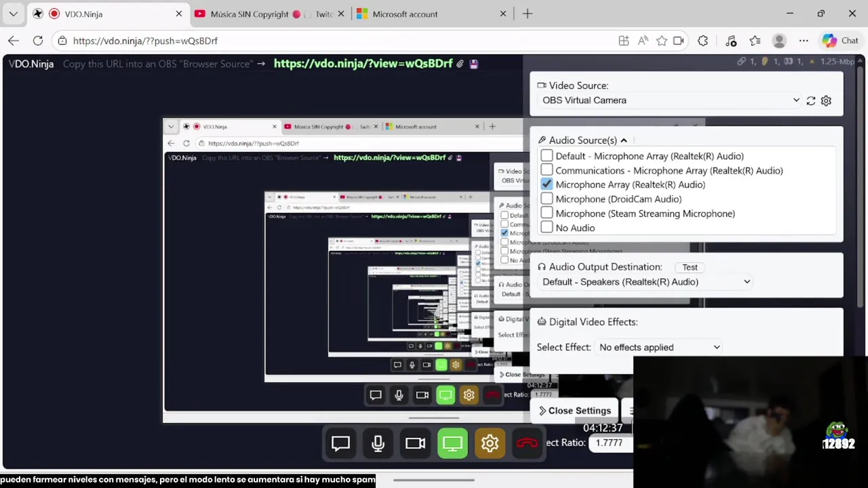Screen dimensions: 868x488
Task: Open browser extensions menu
Action: point(703,41)
